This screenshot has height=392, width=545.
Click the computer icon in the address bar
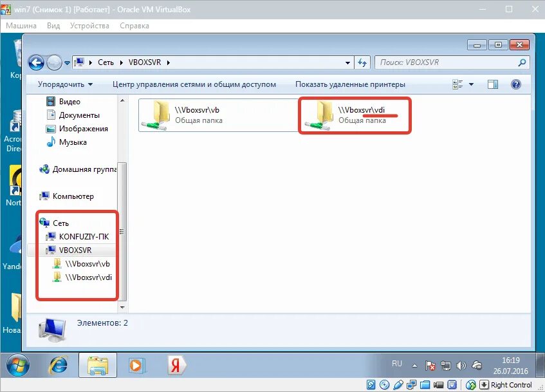point(80,62)
